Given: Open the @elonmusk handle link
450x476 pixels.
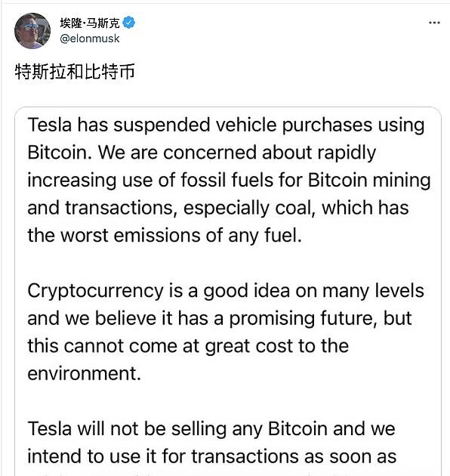Looking at the screenshot, I should click(x=90, y=39).
